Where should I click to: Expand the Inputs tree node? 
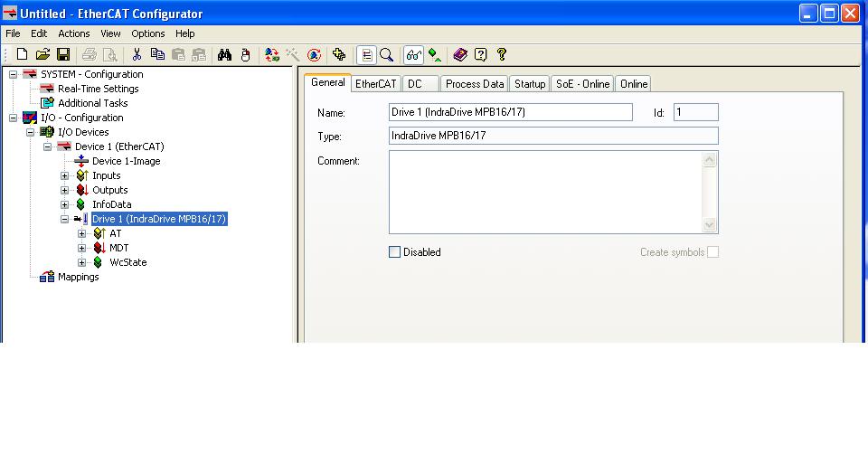[65, 175]
